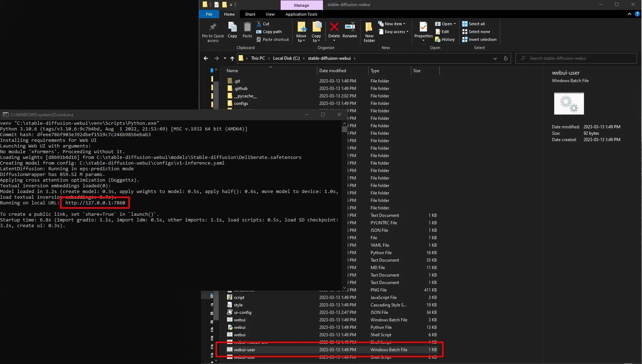Click Select none in ribbon
The image size is (642, 364).
pyautogui.click(x=476, y=32)
